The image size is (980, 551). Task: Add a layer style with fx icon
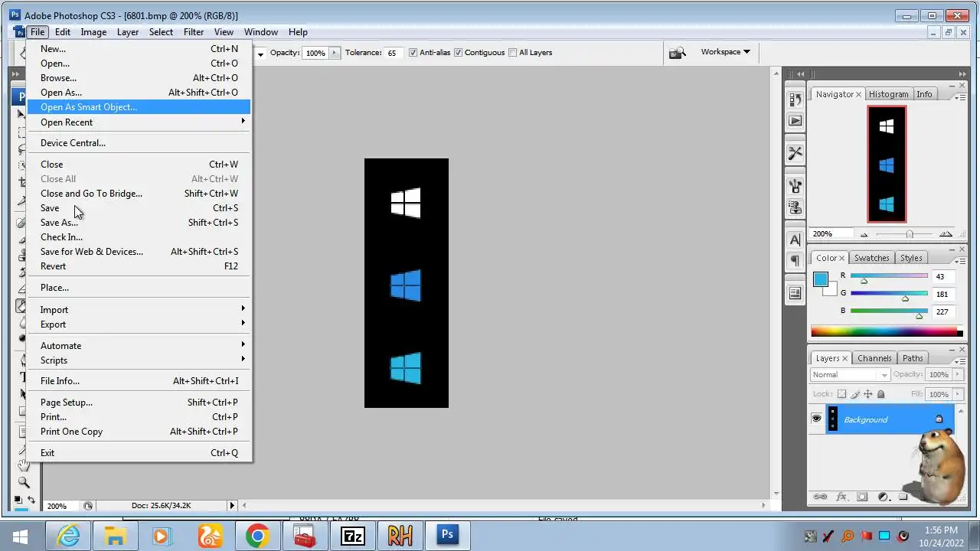coord(841,497)
